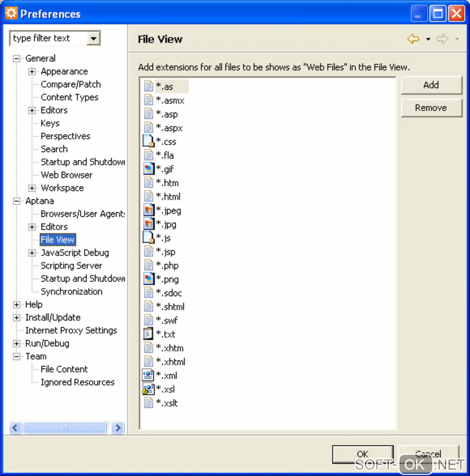Image resolution: width=470 pixels, height=476 pixels.
Task: Click the file icon beside *.as
Action: pos(148,86)
